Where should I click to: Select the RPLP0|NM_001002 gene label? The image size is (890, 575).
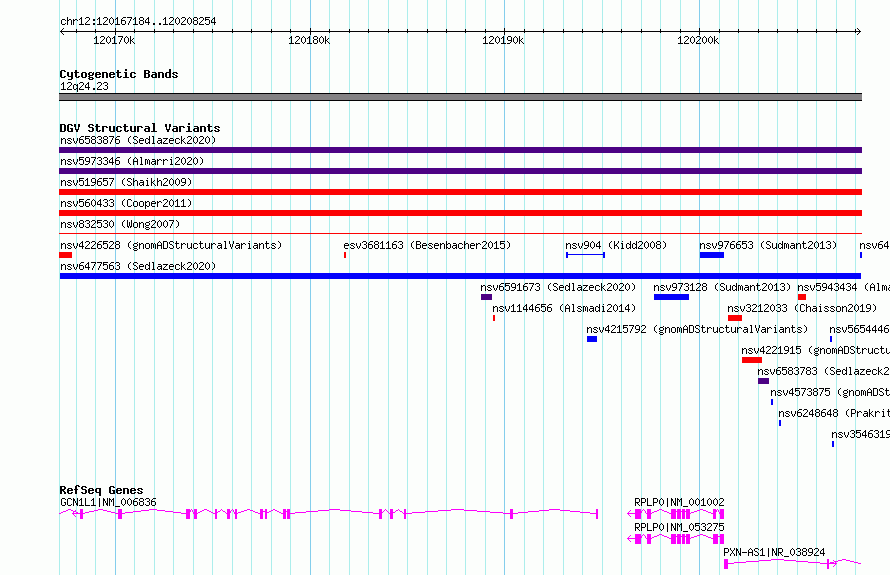(679, 502)
